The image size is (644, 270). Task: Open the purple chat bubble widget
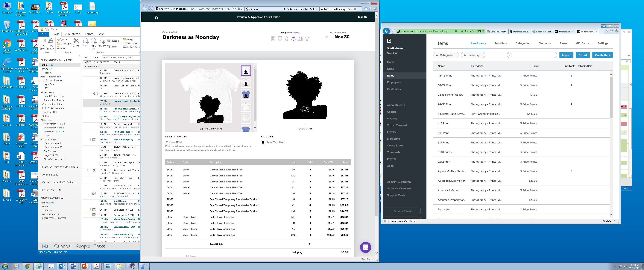365,247
